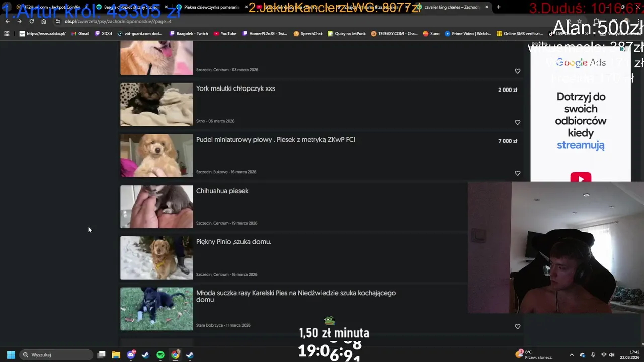Open the weather widget showing 8°C
The height and width of the screenshot is (362, 644).
pos(534,355)
